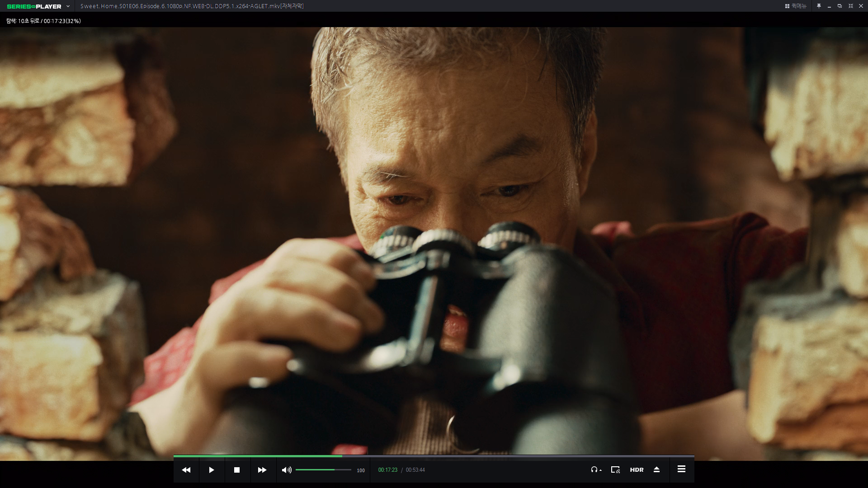Viewport: 868px width, 488px height.
Task: Toggle the always-on-top pin icon
Action: click(x=819, y=6)
